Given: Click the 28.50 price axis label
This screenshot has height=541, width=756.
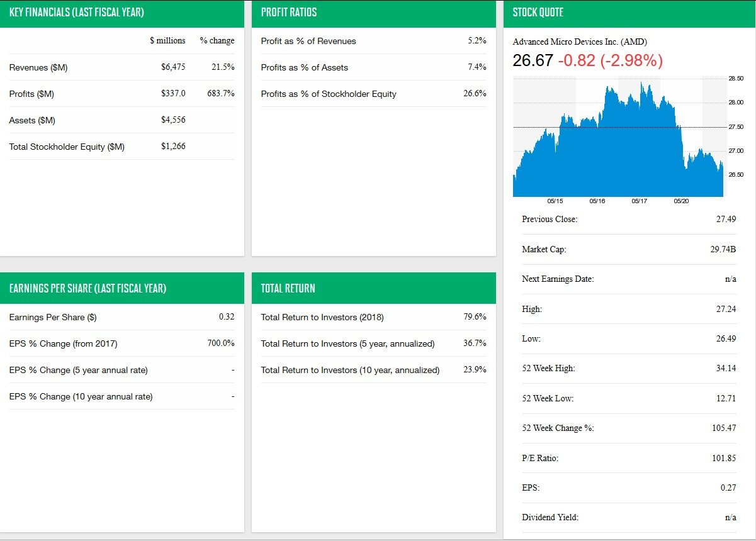Looking at the screenshot, I should [x=736, y=79].
